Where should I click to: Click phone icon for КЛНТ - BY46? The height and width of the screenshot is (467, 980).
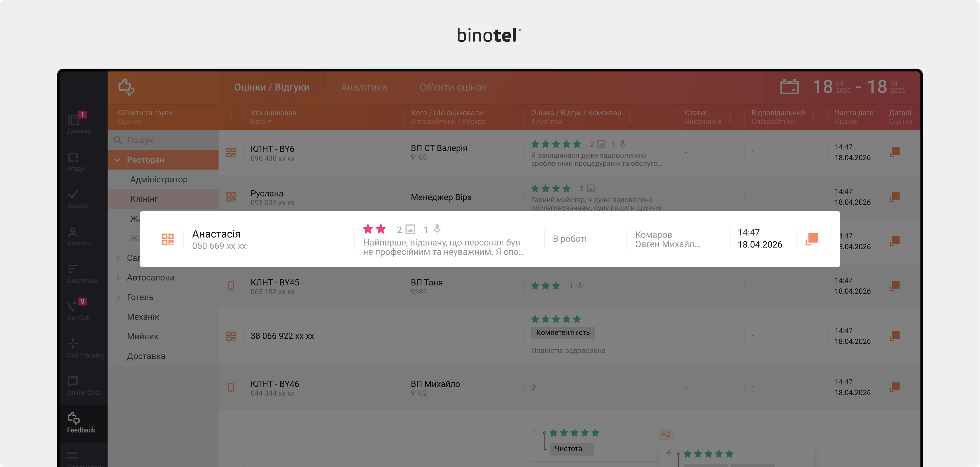pos(231,387)
